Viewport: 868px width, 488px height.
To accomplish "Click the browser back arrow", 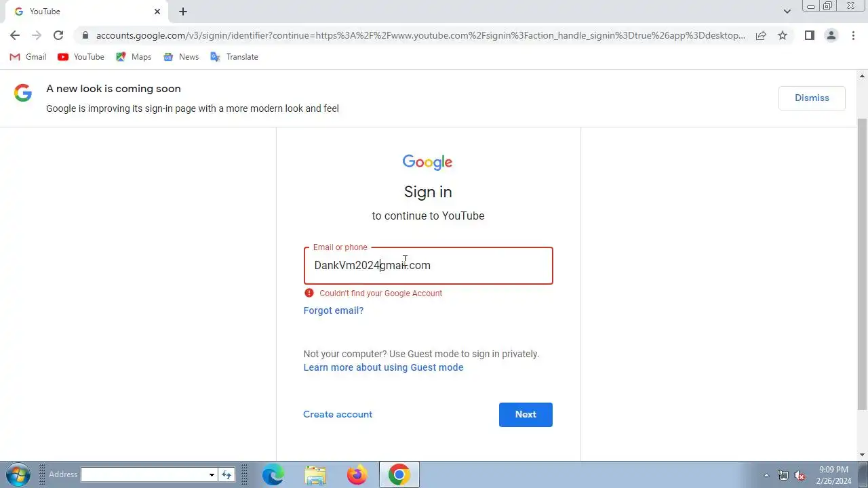I will point(15,35).
